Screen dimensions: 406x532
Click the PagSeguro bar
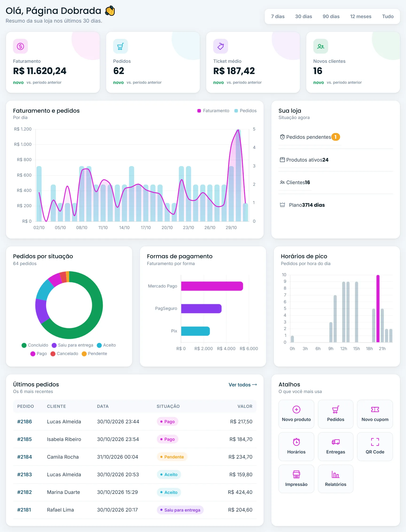[x=201, y=309]
